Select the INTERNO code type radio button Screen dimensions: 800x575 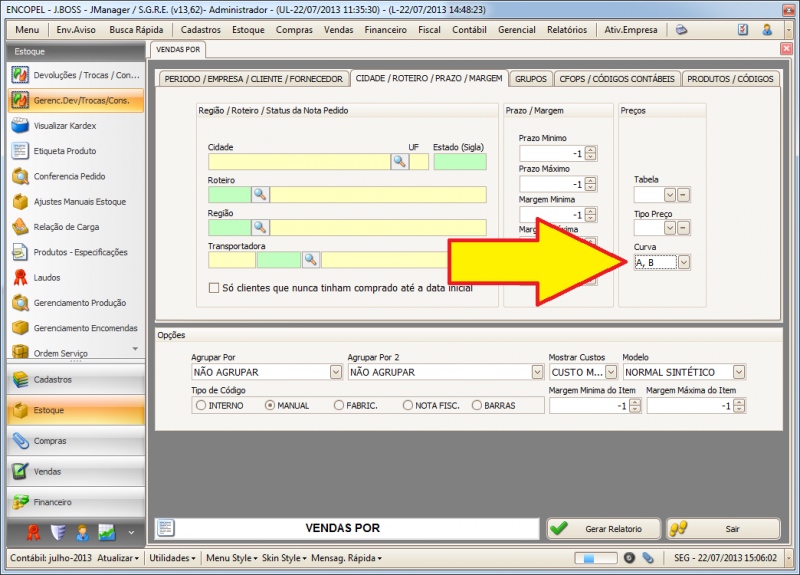point(201,405)
